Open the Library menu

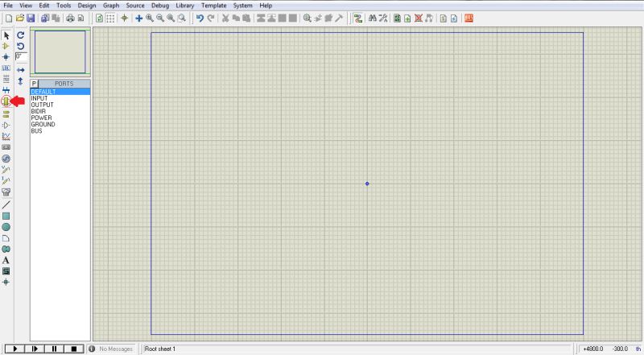[x=185, y=6]
